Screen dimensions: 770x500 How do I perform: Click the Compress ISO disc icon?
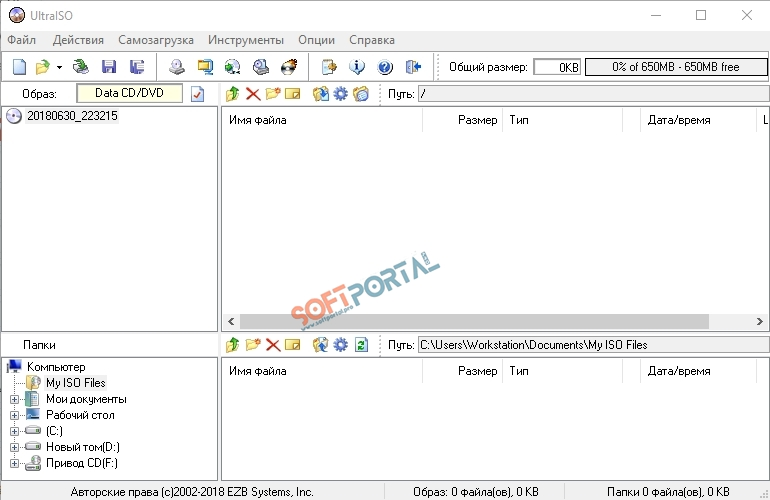pos(232,67)
